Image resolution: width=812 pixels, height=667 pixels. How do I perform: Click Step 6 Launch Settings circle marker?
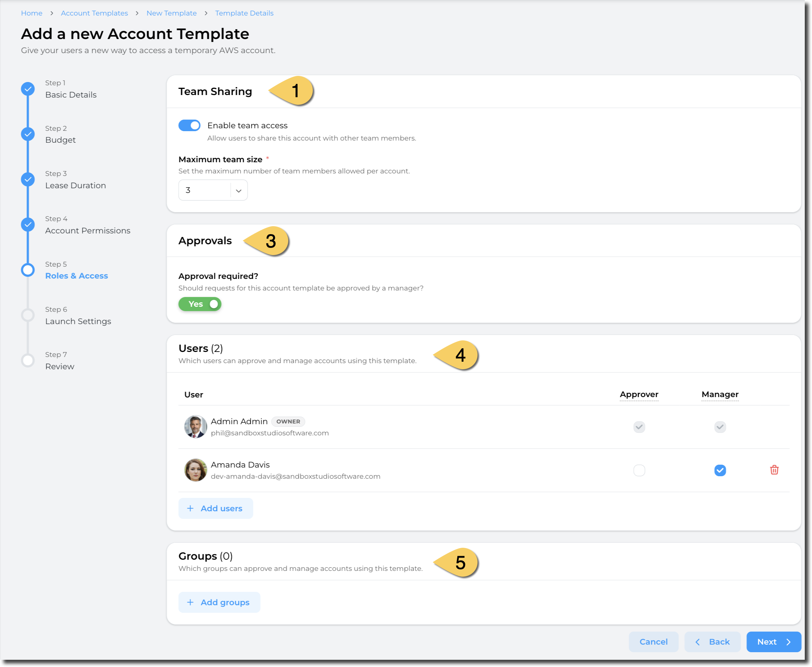point(28,315)
